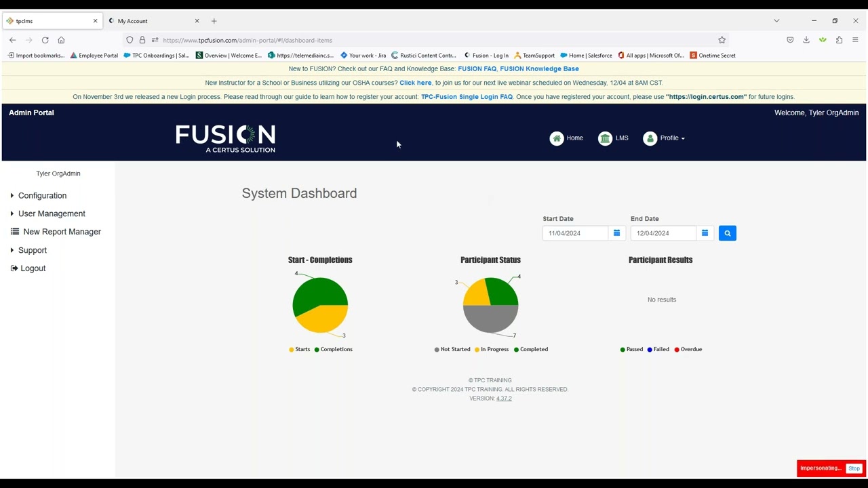Toggle the Overdue legend item

[688, 350]
